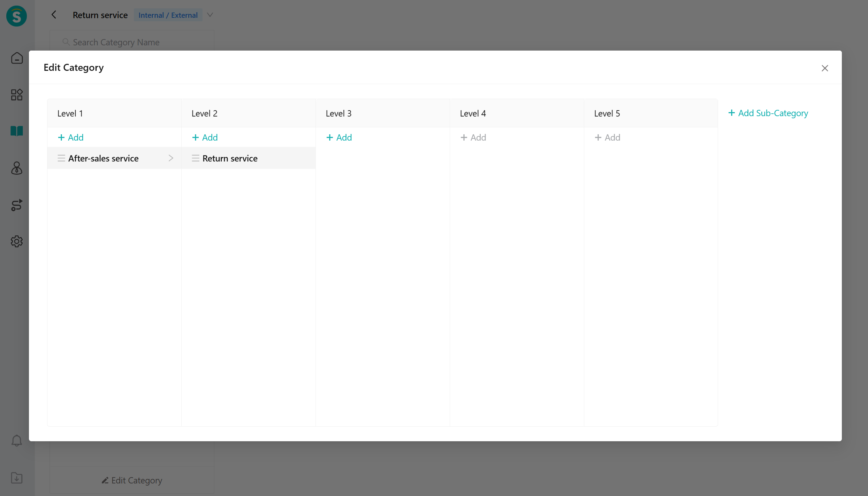Click the greyed-out Level 5 Add

click(x=607, y=137)
